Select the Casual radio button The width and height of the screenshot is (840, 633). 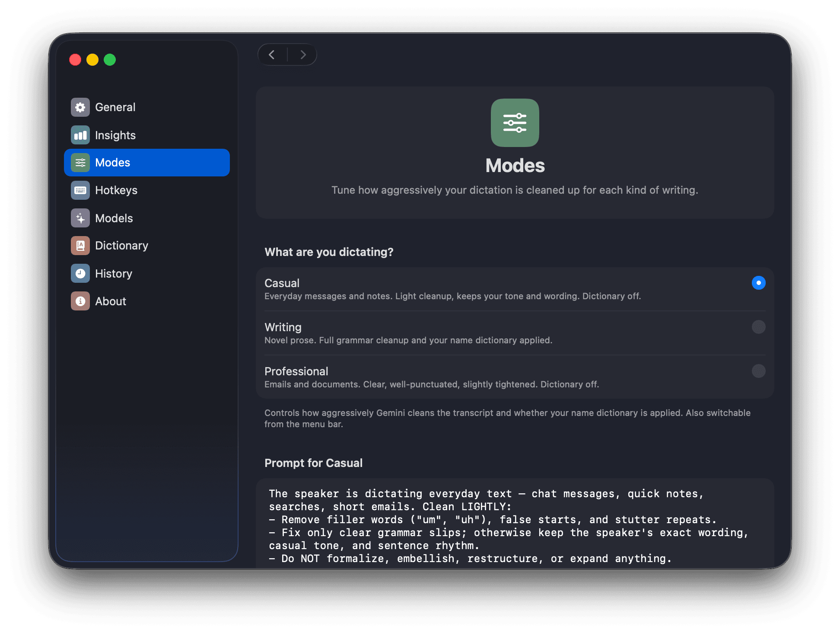pos(758,283)
